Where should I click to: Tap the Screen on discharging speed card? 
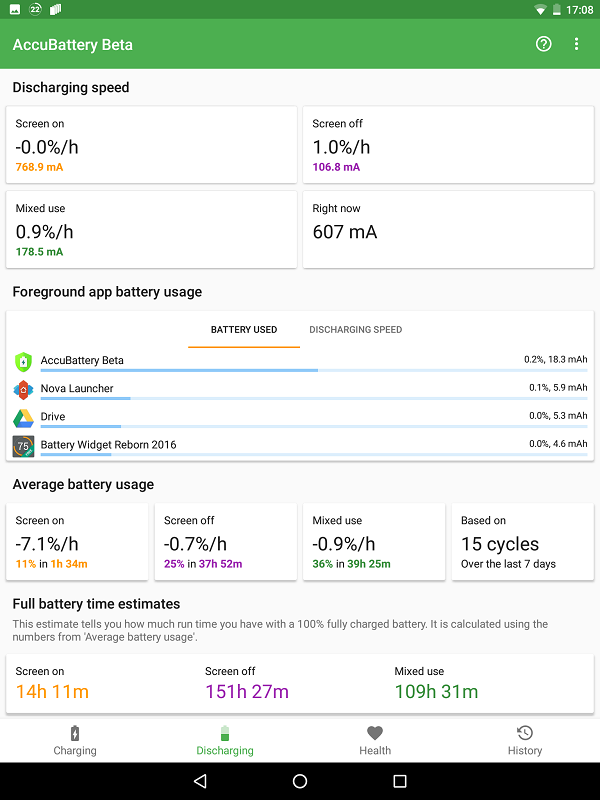coord(152,144)
